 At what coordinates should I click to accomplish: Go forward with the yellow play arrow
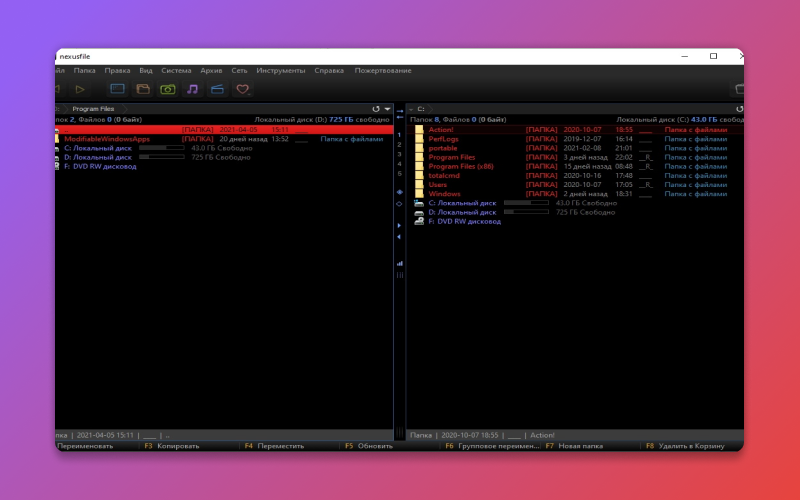pos(80,89)
